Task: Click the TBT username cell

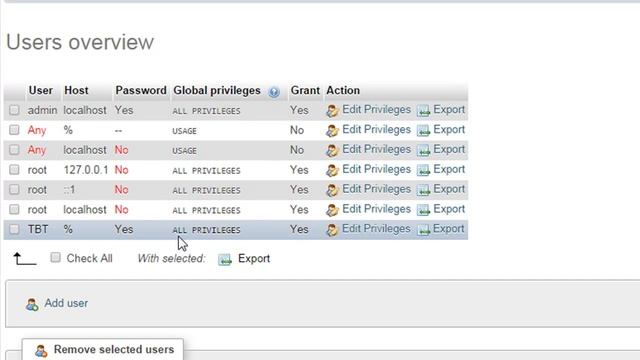Action: pos(38,229)
